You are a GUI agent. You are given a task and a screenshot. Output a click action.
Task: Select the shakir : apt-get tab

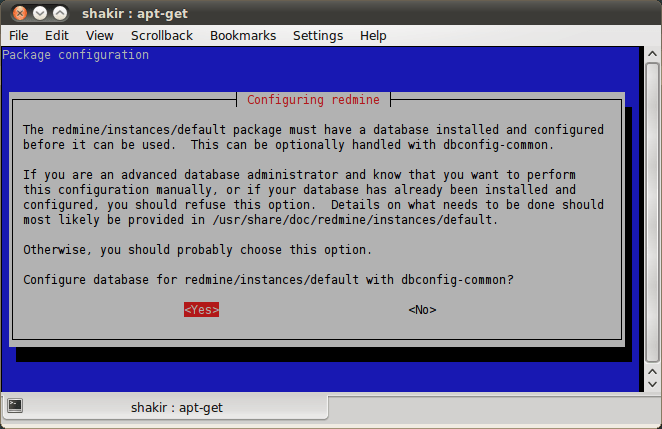pos(165,407)
